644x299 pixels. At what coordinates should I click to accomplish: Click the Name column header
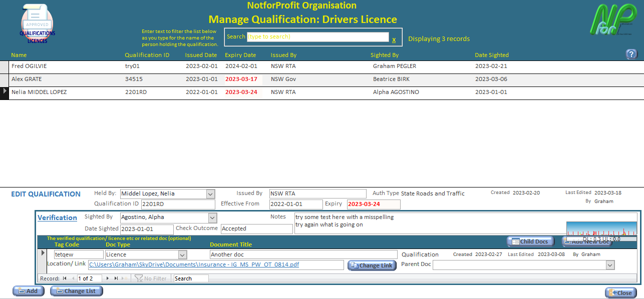(19, 55)
